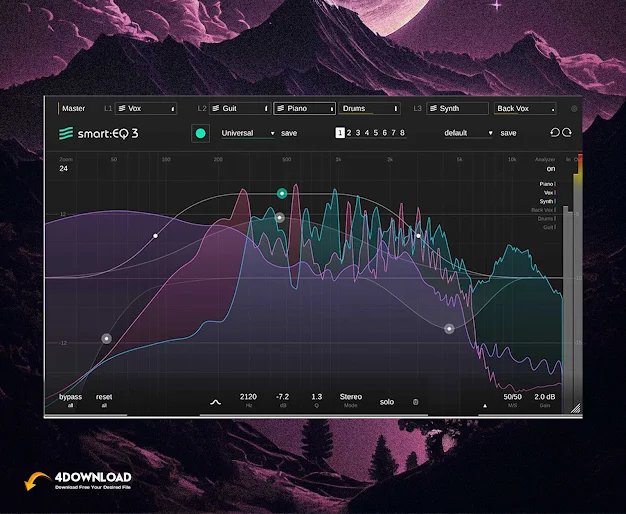Select the Drums track slot

[369, 109]
